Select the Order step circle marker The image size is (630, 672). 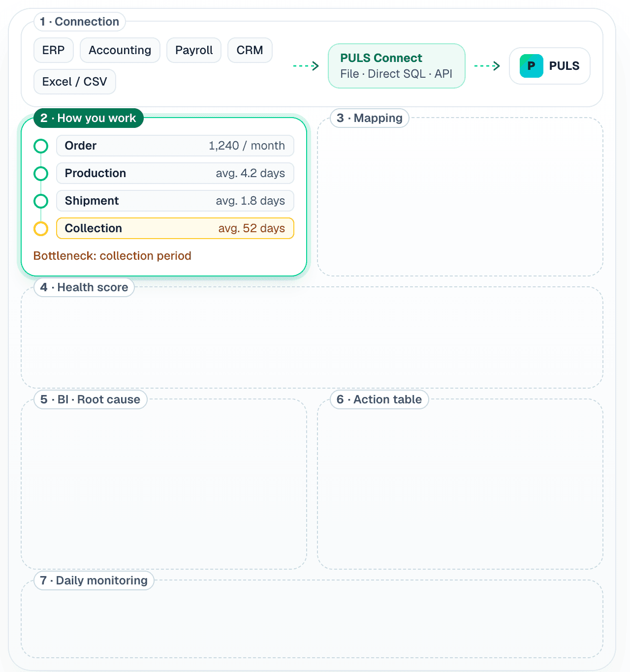point(41,146)
